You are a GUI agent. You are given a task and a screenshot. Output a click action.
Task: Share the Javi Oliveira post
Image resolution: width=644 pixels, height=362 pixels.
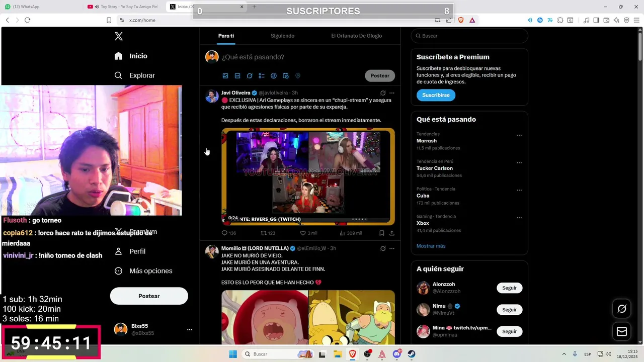pos(392,233)
